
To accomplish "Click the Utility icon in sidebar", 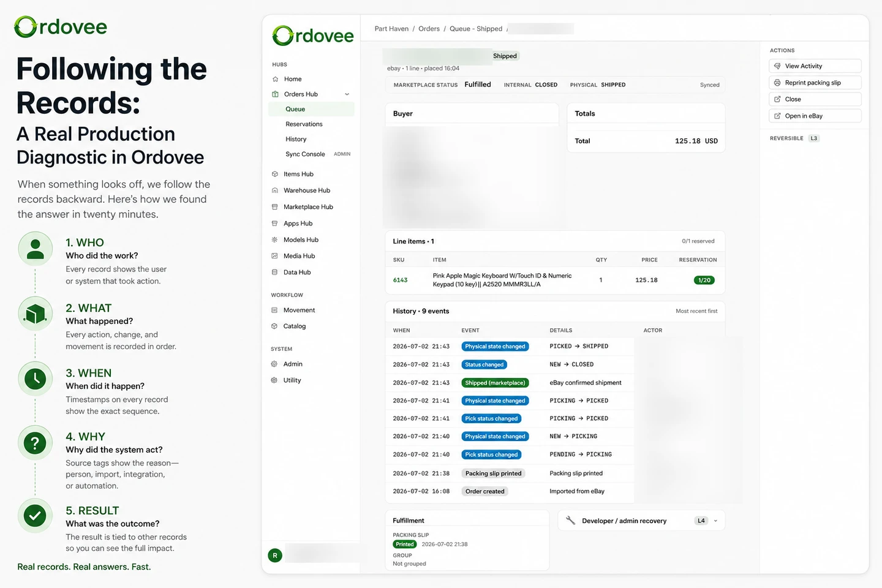I will pos(274,380).
